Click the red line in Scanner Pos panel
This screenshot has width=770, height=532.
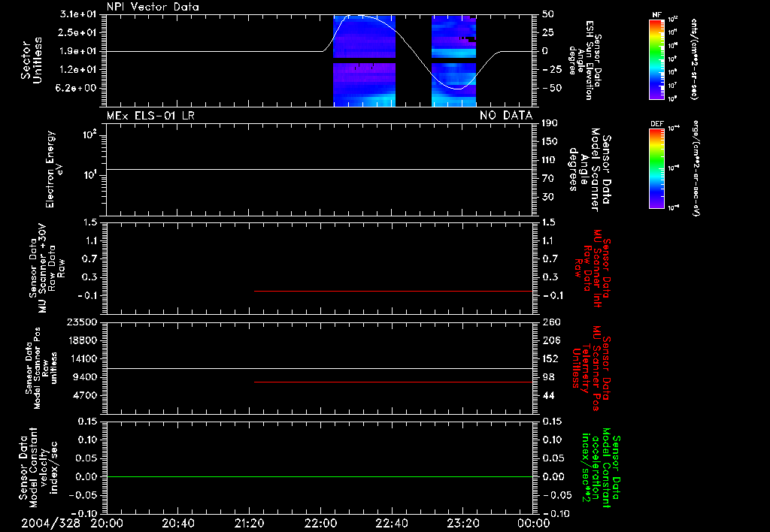pos(393,382)
